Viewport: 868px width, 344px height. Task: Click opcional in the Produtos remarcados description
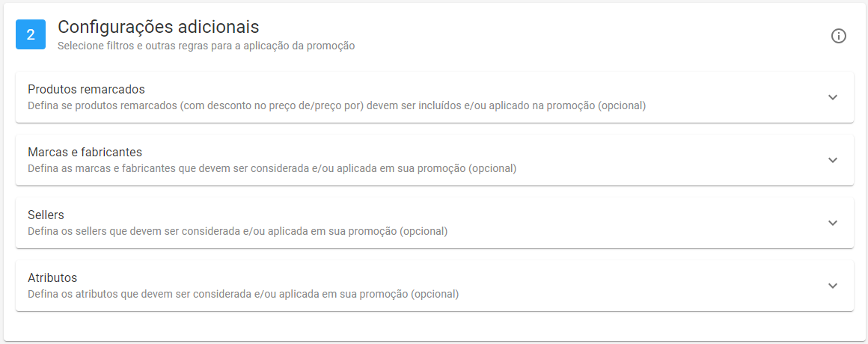[621, 105]
